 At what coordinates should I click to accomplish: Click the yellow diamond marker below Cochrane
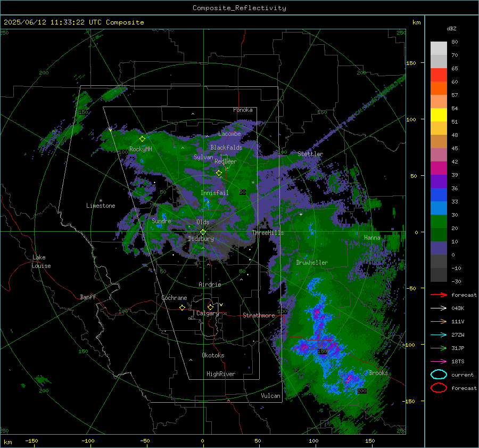tap(182, 308)
